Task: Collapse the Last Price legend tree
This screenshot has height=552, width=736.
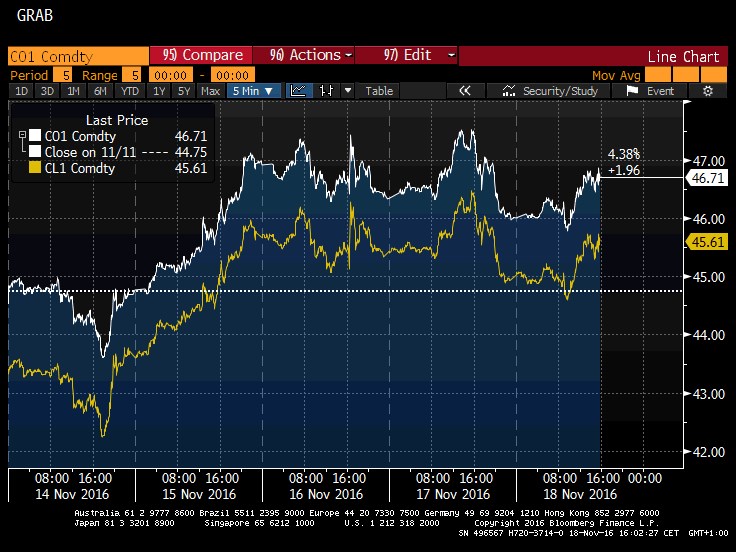Action: [23, 136]
